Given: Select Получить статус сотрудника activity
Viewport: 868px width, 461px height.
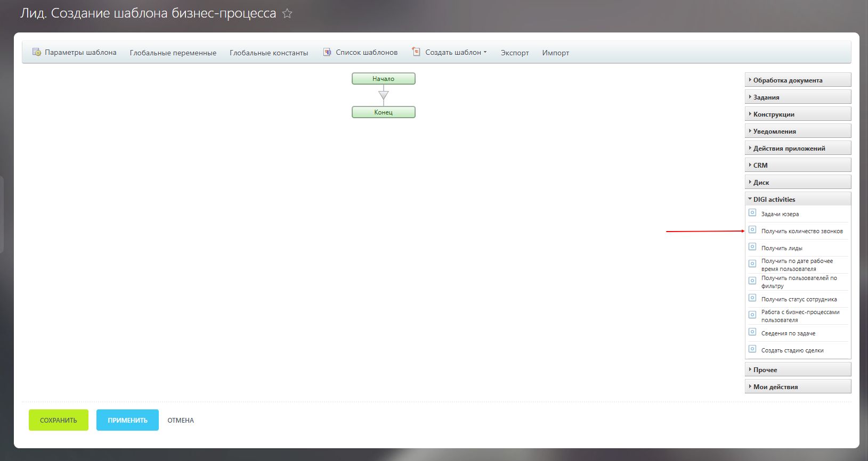Looking at the screenshot, I should coord(799,299).
